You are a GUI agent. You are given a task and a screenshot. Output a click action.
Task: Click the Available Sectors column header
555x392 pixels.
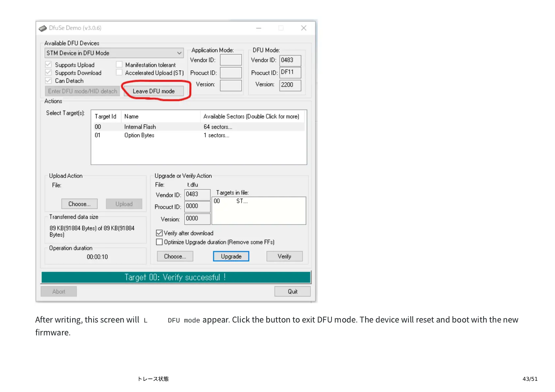pos(252,117)
